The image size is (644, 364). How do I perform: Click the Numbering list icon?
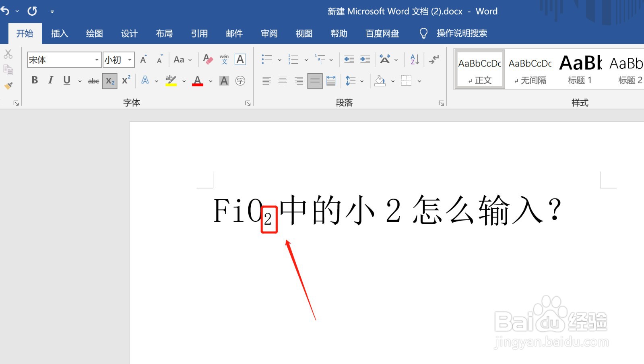(x=293, y=60)
